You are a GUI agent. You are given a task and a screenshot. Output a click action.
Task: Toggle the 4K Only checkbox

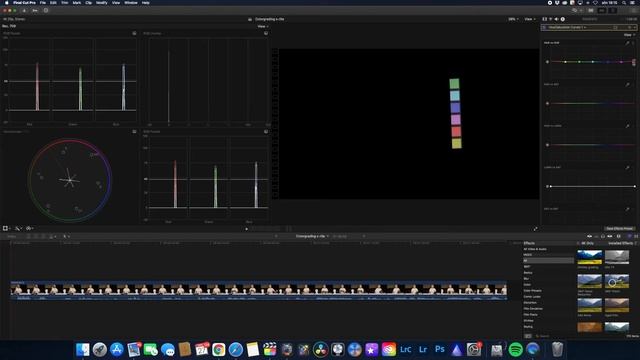pyautogui.click(x=578, y=243)
